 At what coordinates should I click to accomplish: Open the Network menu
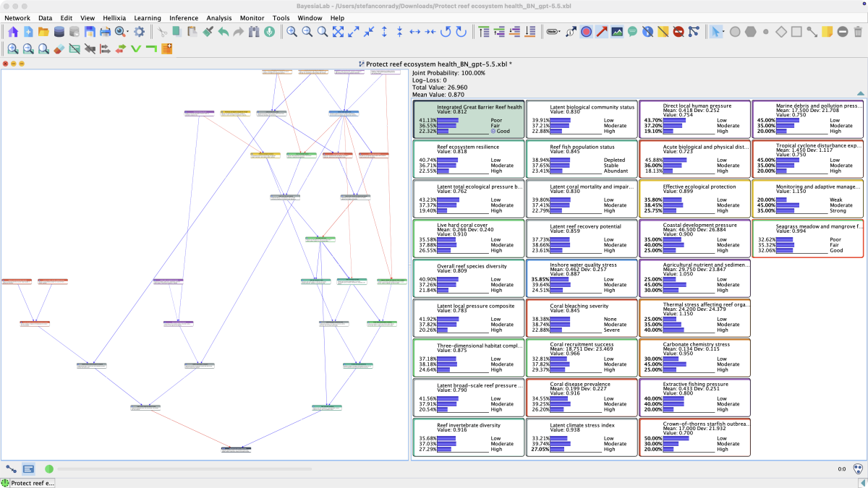pyautogui.click(x=17, y=17)
